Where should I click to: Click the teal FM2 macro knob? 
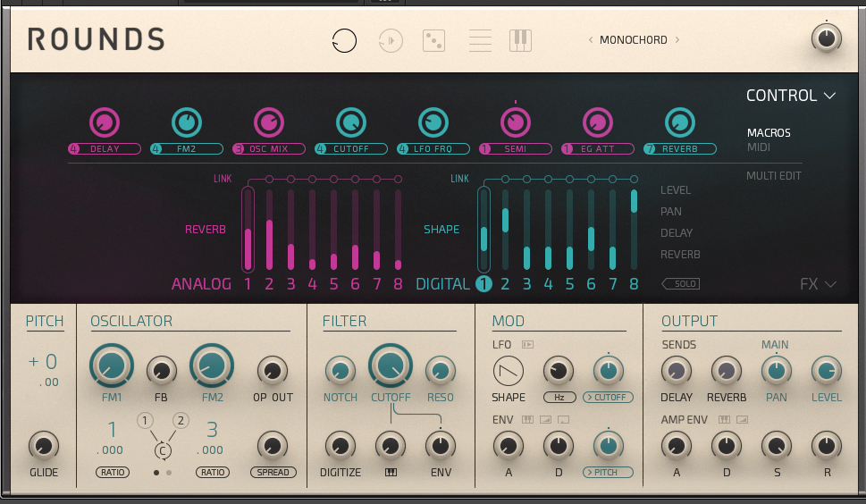(187, 122)
